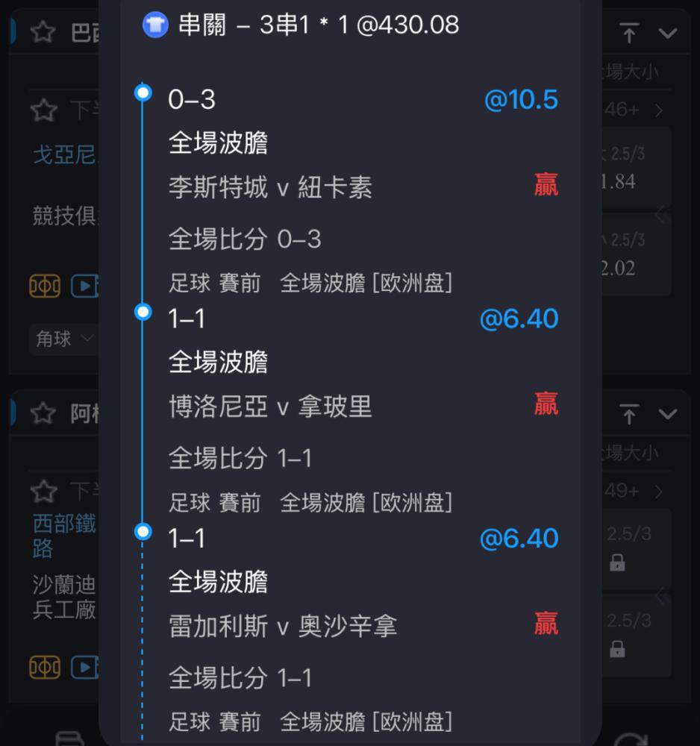Pin first league to top with arrow icon
Image resolution: width=700 pixels, height=746 pixels.
click(629, 33)
